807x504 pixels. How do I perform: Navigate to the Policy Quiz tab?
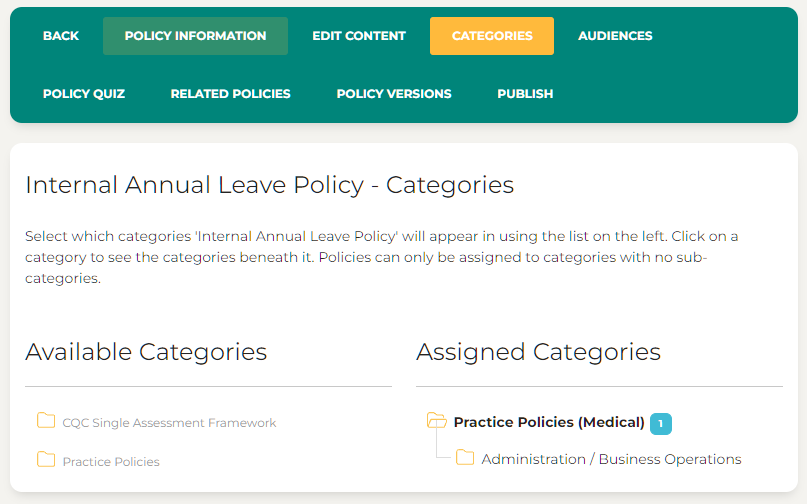point(84,94)
